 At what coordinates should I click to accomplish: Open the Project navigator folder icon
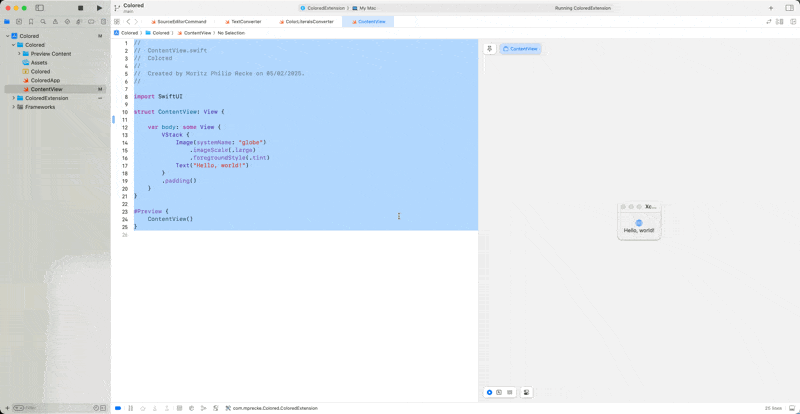pos(7,22)
